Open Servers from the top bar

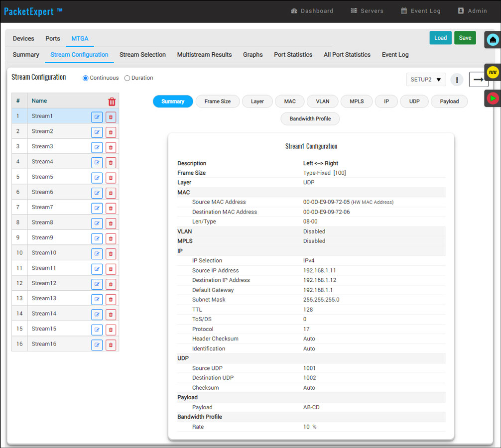(367, 11)
